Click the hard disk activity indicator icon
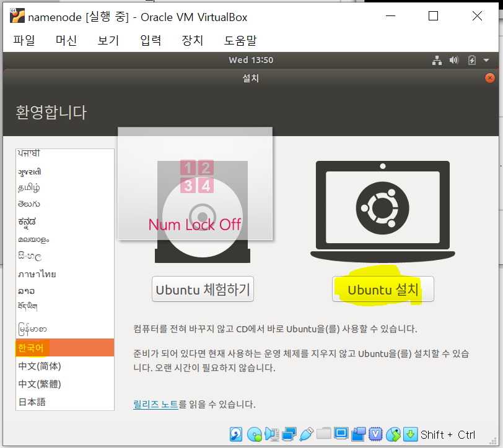Screen dimensions: 503x448 pos(236,434)
